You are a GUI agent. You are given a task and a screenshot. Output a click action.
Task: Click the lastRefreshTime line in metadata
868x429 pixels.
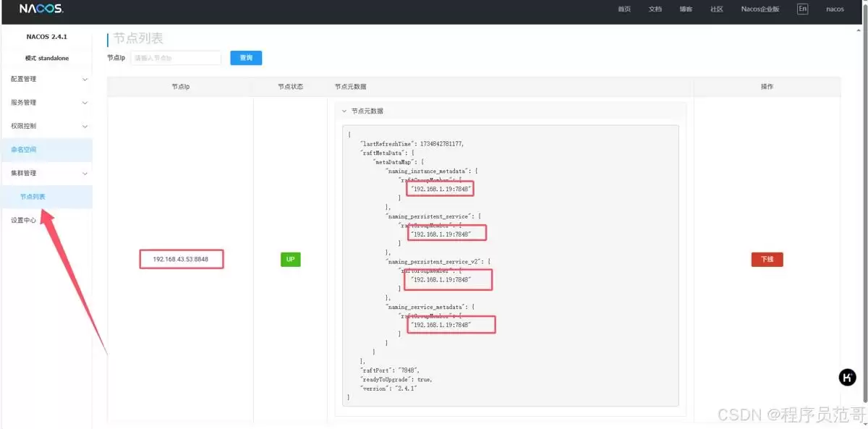pyautogui.click(x=412, y=144)
